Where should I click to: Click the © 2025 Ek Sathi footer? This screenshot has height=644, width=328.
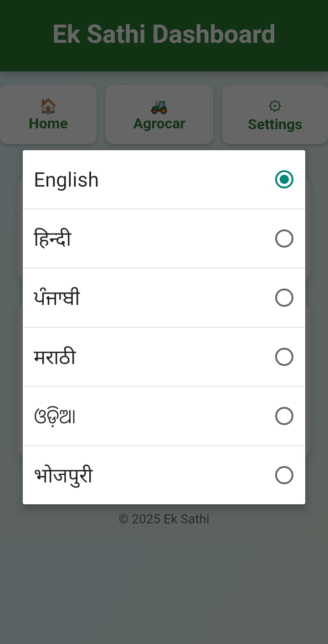pos(164,519)
